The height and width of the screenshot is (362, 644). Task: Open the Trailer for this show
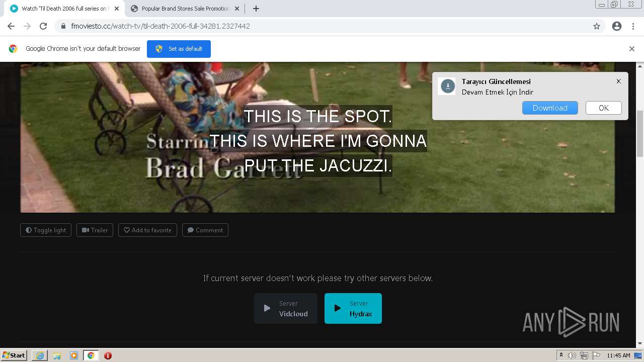click(95, 230)
